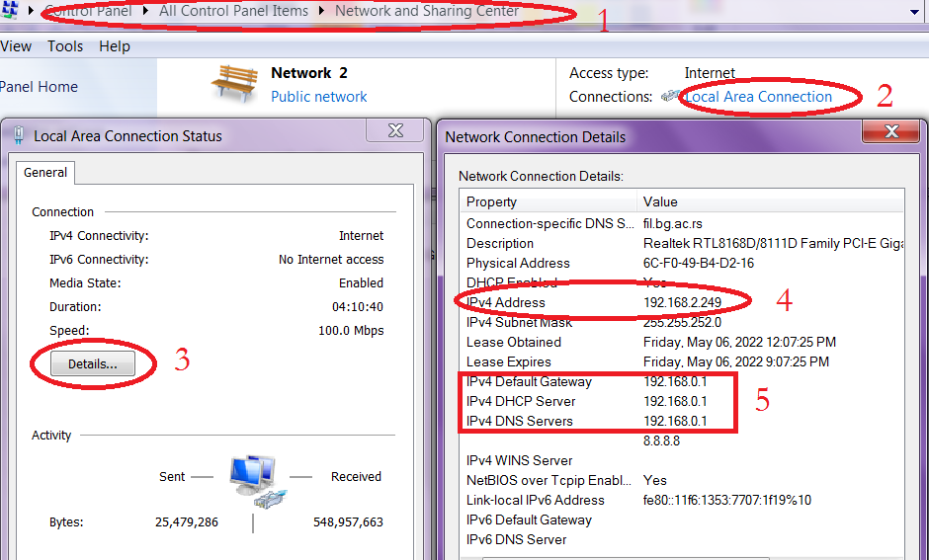Click the fil.bg.ac.rs value

[673, 224]
